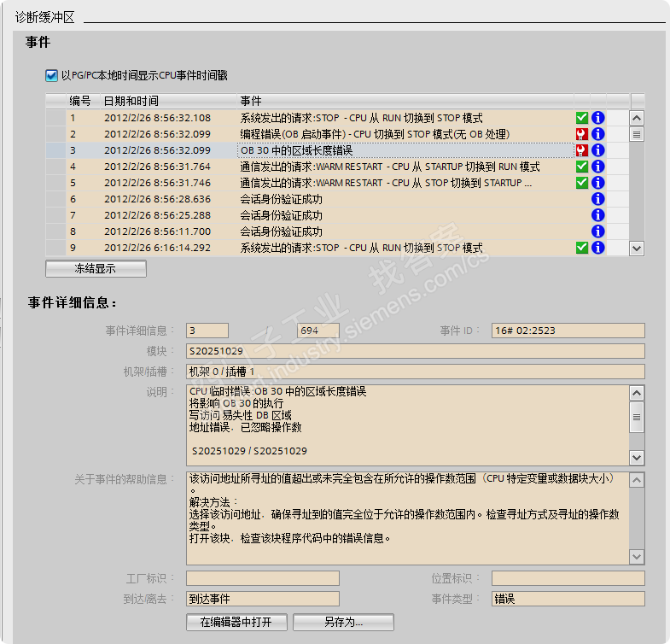Click 在编辑器中打开 button

236,622
